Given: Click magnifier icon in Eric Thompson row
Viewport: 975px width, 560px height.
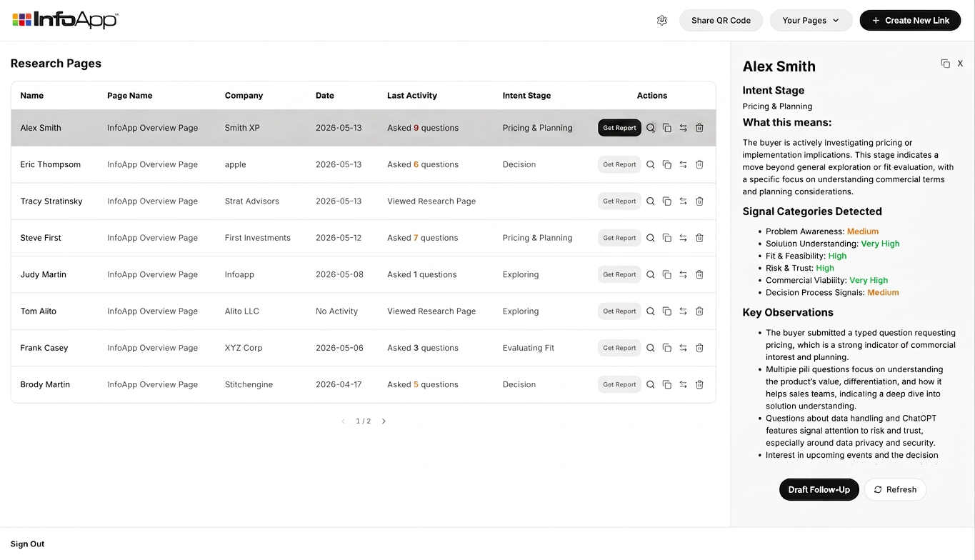Looking at the screenshot, I should (651, 164).
